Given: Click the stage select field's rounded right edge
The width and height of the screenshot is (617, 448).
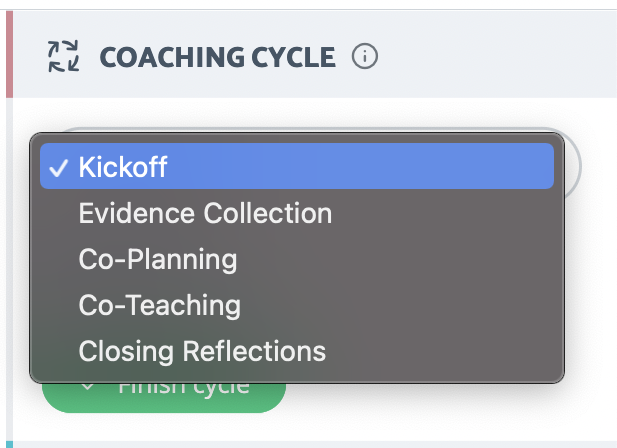Looking at the screenshot, I should pos(573,166).
